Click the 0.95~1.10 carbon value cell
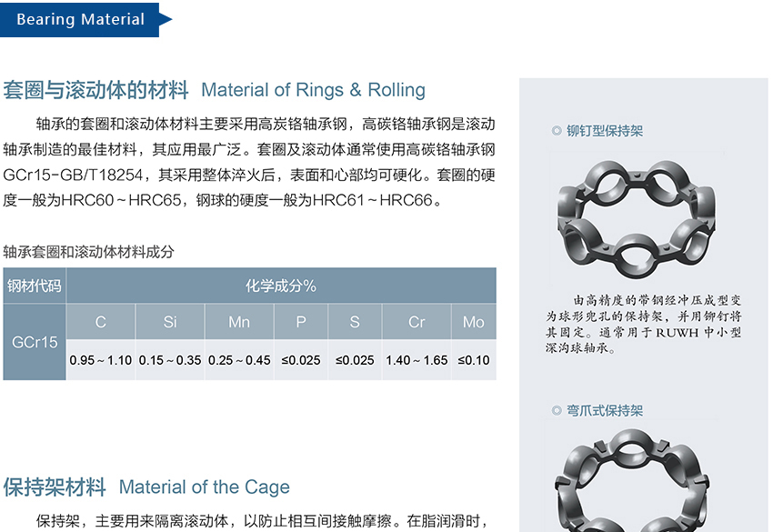The image size is (773, 532). [101, 360]
